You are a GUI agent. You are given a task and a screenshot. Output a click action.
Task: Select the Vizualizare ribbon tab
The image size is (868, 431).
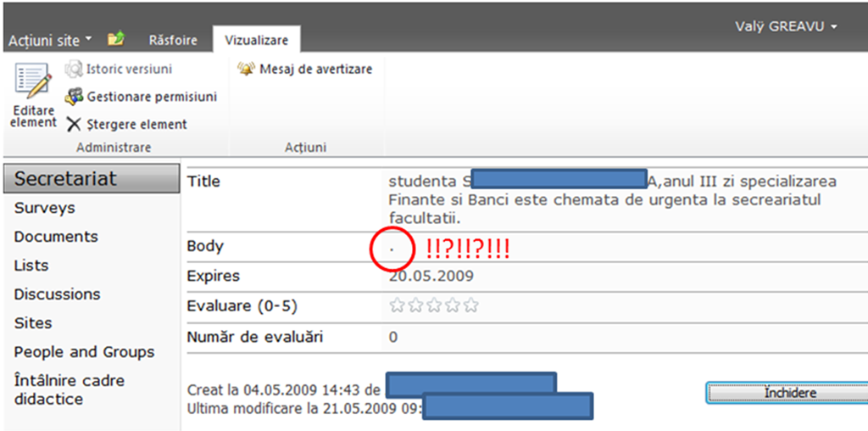[x=256, y=41]
